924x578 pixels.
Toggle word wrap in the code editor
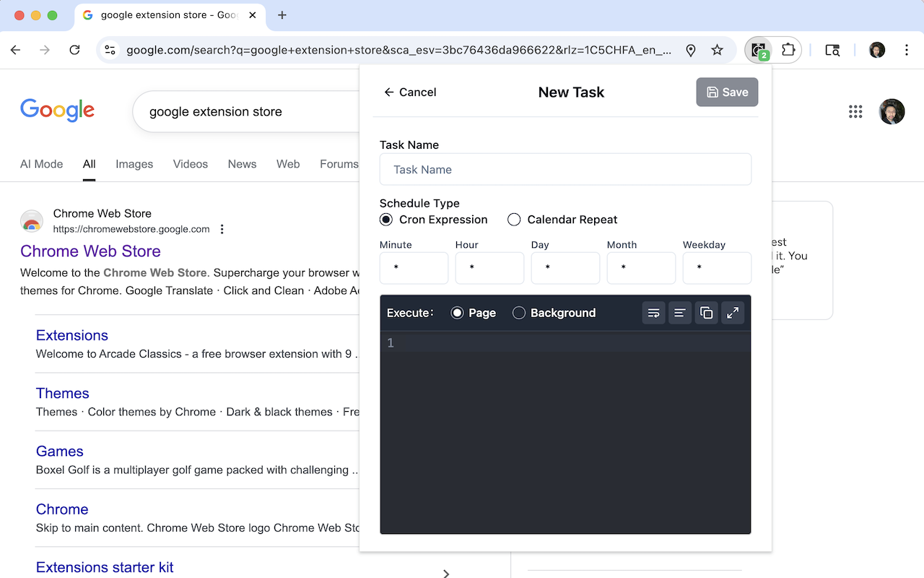(653, 313)
